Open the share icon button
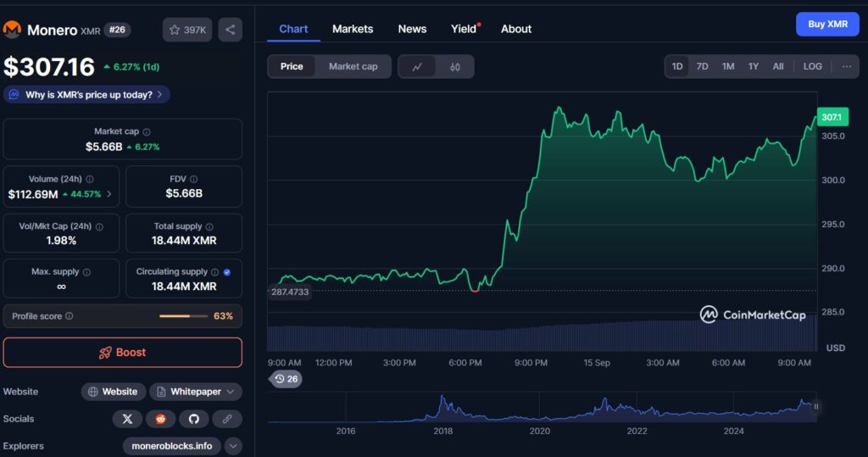Viewport: 868px width, 457px height. [x=231, y=30]
